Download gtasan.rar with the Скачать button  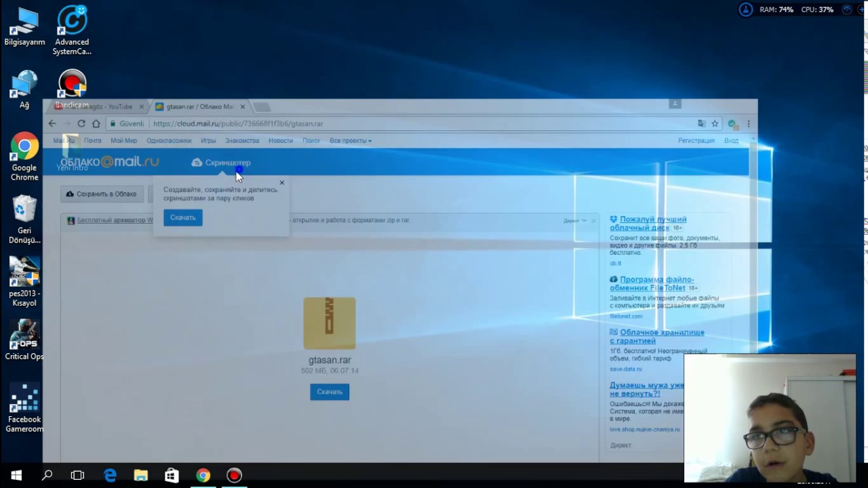[x=330, y=392]
